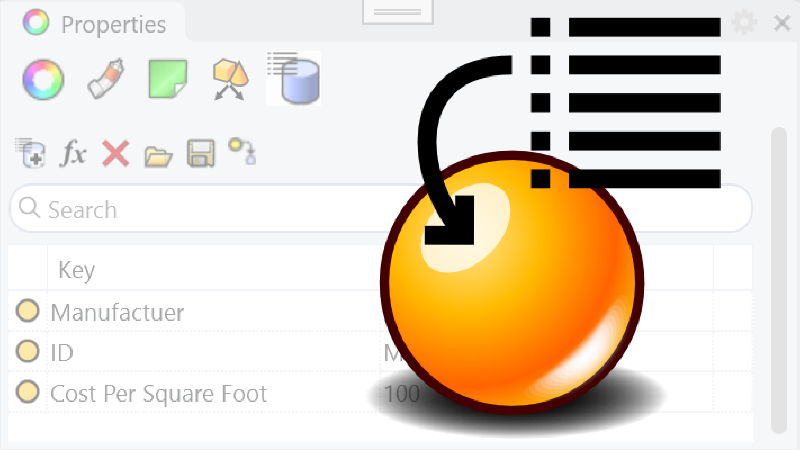Click the circle icon beside Manufactuer
The width and height of the screenshot is (800, 450).
[x=27, y=312]
